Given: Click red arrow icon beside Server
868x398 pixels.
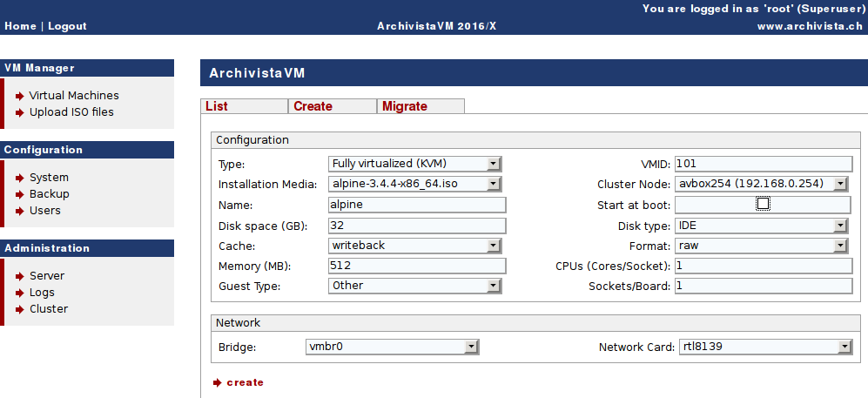Looking at the screenshot, I should pos(20,276).
